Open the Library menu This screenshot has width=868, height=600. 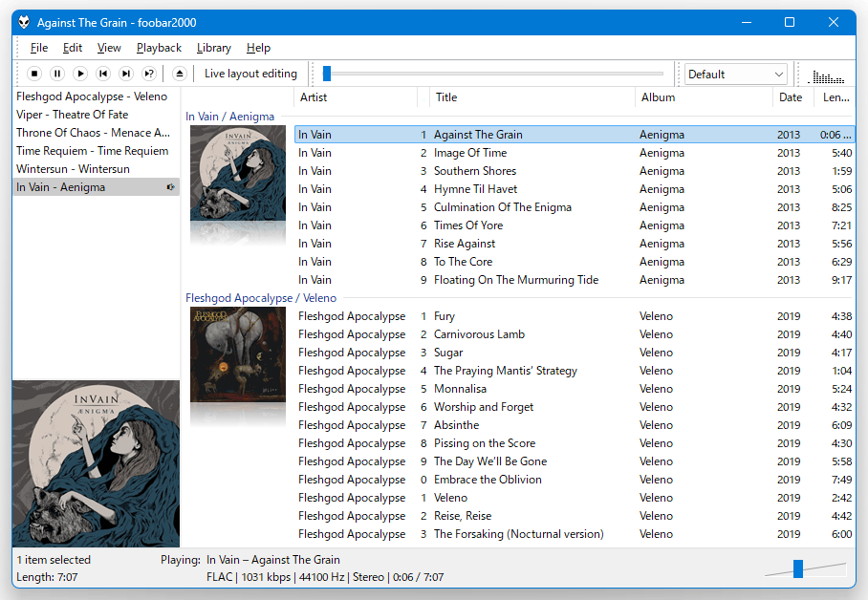coord(214,48)
